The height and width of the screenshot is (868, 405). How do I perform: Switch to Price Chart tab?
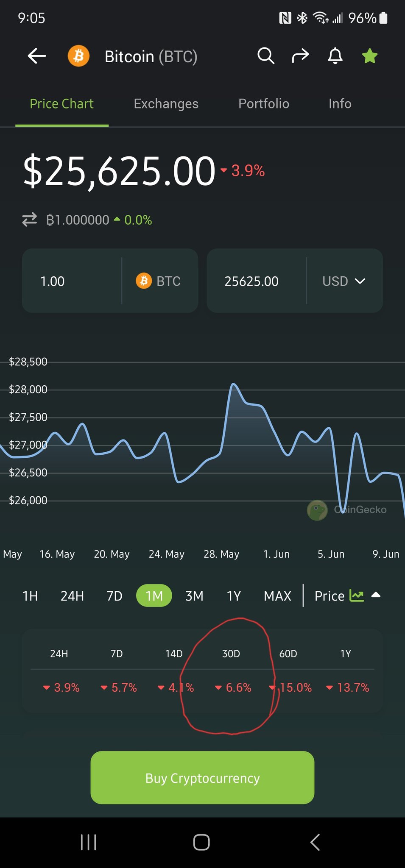(x=62, y=104)
